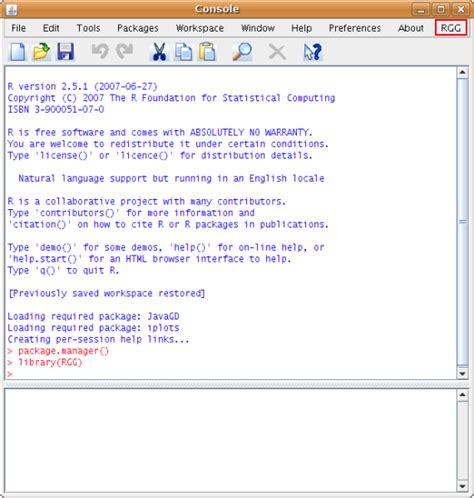Open the Packages menu

click(x=138, y=28)
